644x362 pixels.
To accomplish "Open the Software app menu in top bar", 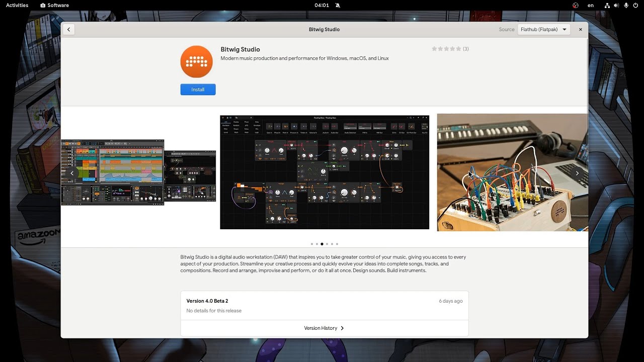I will point(54,5).
